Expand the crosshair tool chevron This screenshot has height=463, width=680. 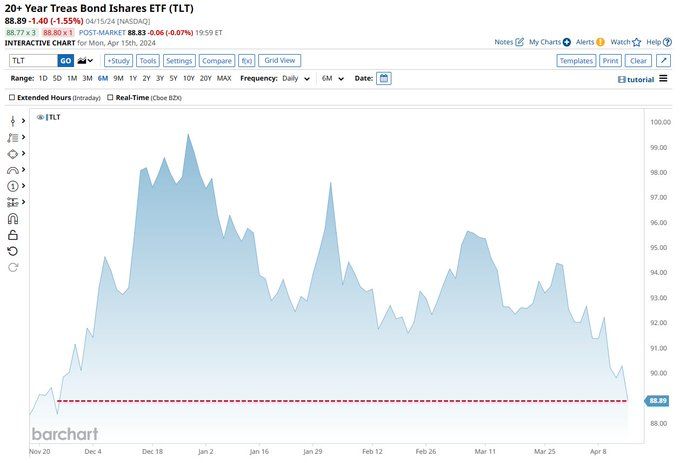click(x=23, y=121)
